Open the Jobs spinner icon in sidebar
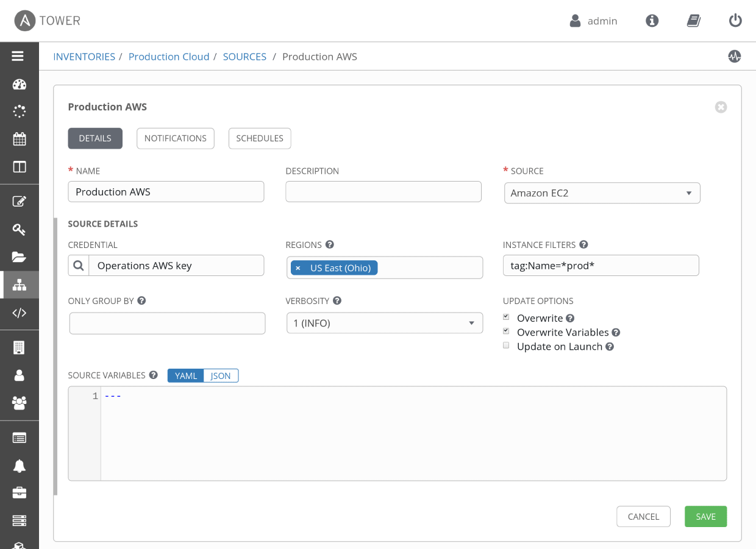Screen dimensions: 756x549 [20, 112]
